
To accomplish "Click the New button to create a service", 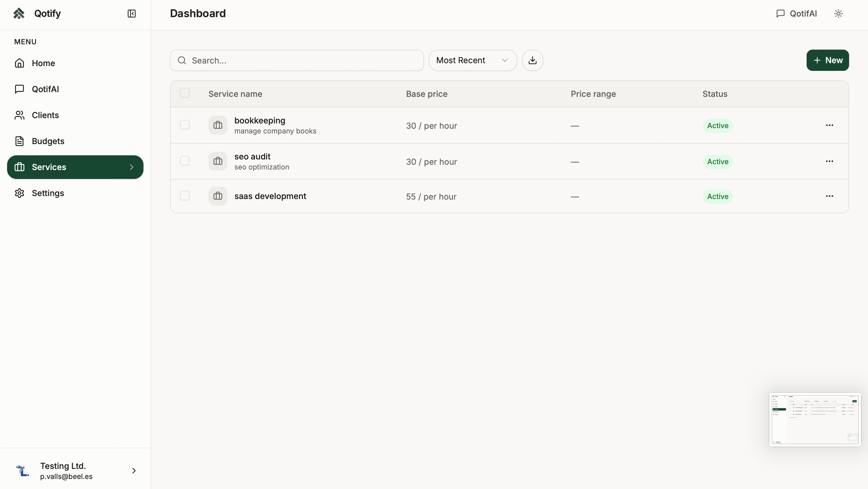I will click(828, 60).
